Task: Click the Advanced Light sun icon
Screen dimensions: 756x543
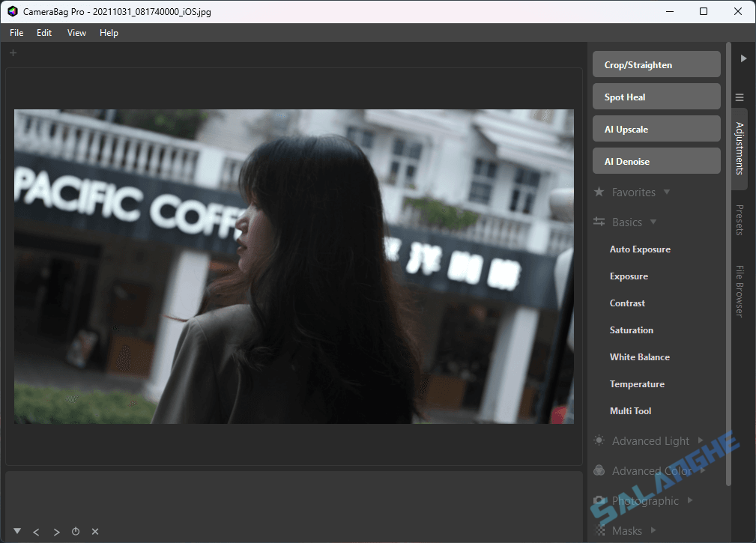Action: coord(599,440)
